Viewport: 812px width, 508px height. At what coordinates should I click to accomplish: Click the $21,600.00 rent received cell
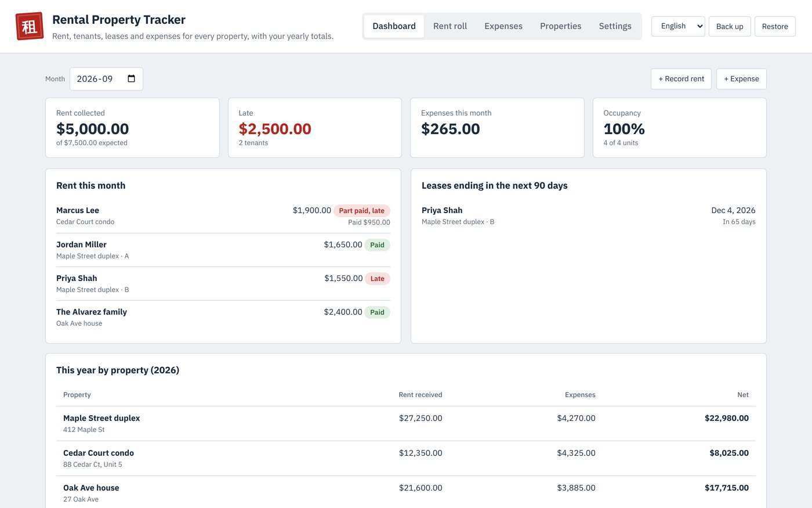pyautogui.click(x=420, y=488)
